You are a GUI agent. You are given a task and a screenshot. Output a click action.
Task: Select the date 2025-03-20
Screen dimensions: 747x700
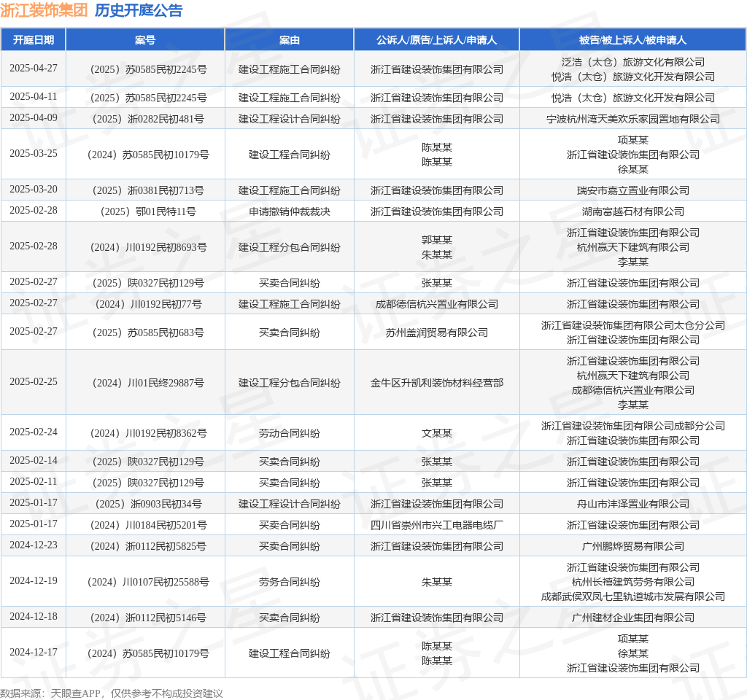(34, 189)
